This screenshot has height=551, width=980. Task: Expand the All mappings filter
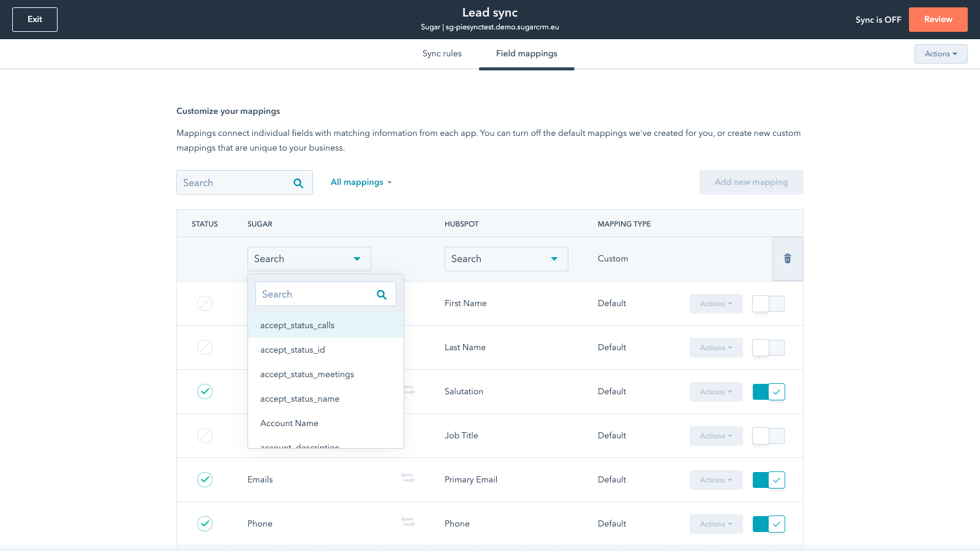pyautogui.click(x=361, y=182)
